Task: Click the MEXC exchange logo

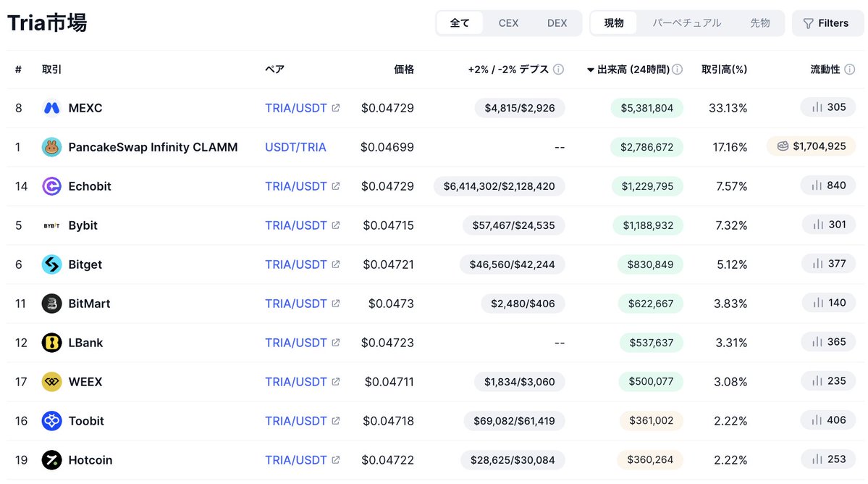Action: (x=51, y=108)
